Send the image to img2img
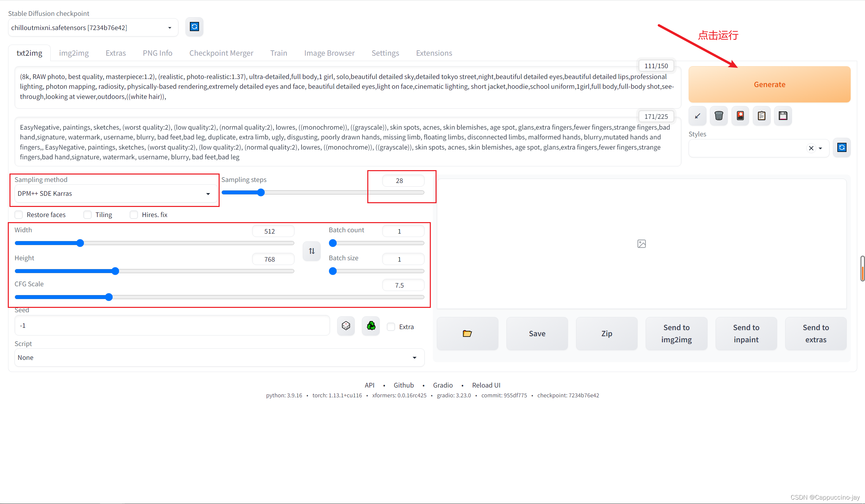The width and height of the screenshot is (865, 504). coord(676,334)
